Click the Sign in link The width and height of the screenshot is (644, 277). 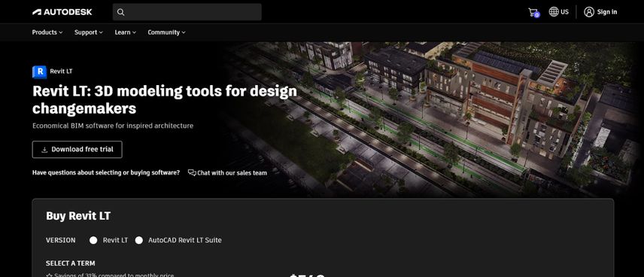click(x=607, y=12)
